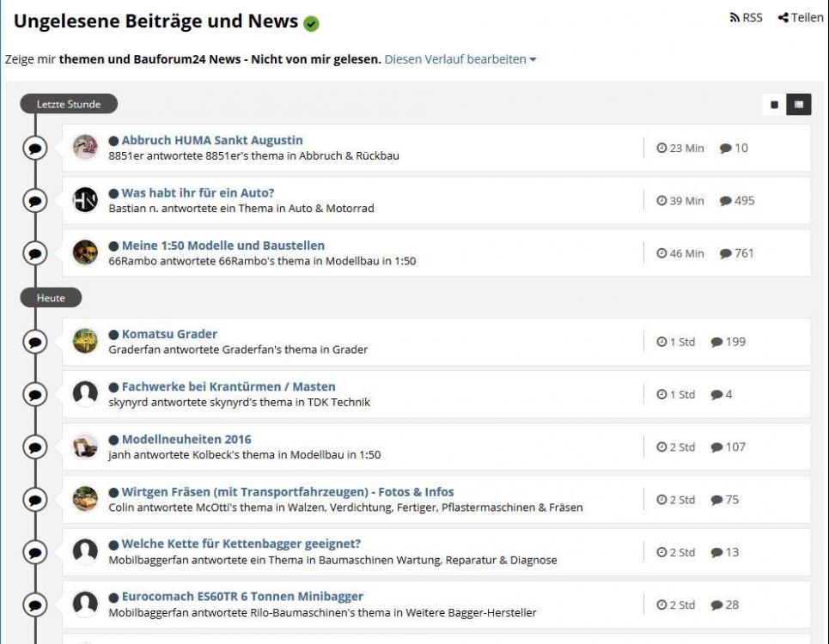Click unread dot before Modellneuheiten 2016
Viewport: 829px width, 644px height.
[x=113, y=440]
